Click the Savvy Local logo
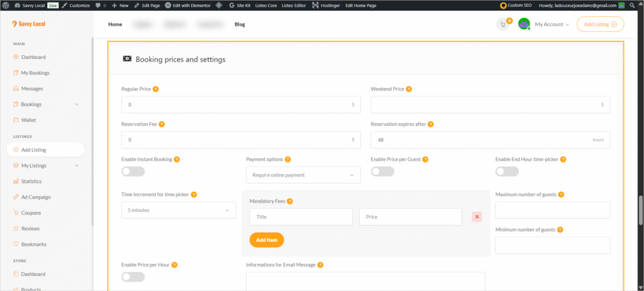 29,25
